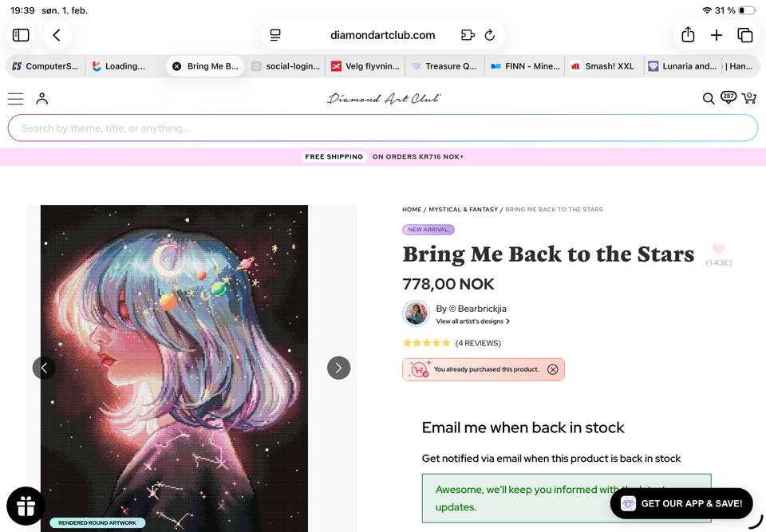Switch to the FINN - Mine tab
Screen dimensions: 766x532
pyautogui.click(x=525, y=66)
